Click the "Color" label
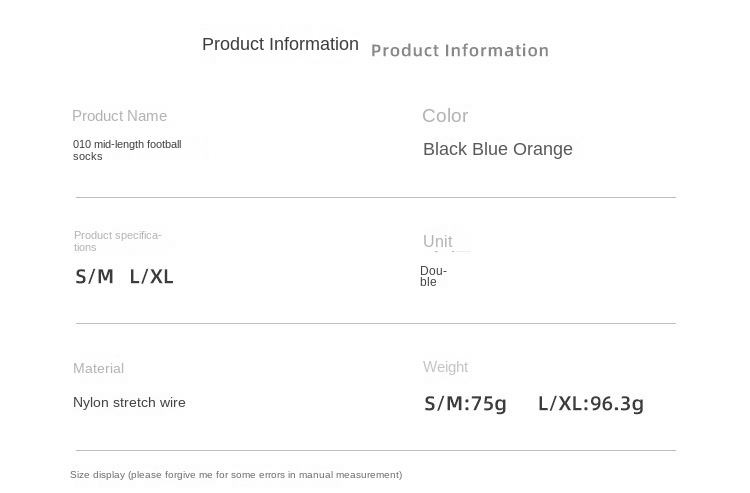Screen dimensions: 750x493 coord(445,116)
